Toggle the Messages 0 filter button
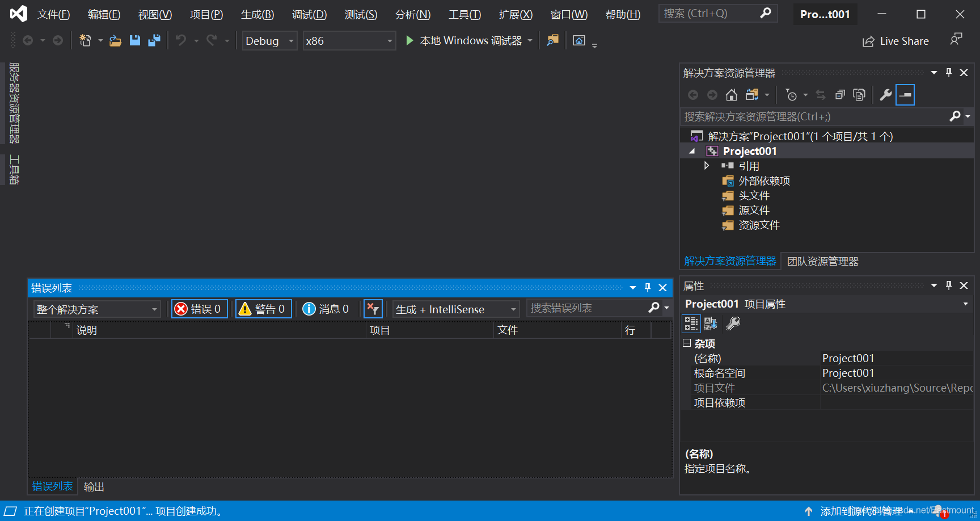The width and height of the screenshot is (980, 521). [x=326, y=309]
